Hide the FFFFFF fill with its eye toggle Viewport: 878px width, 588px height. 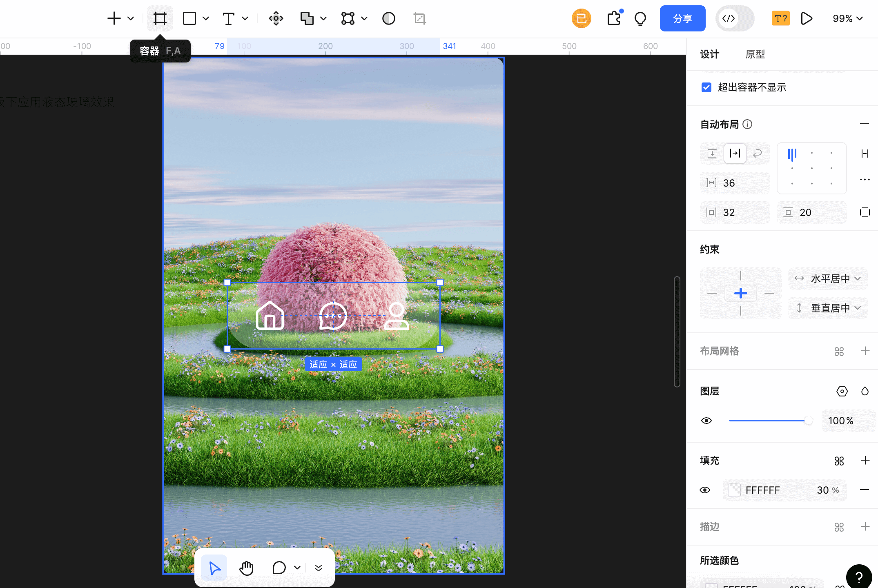coord(706,490)
